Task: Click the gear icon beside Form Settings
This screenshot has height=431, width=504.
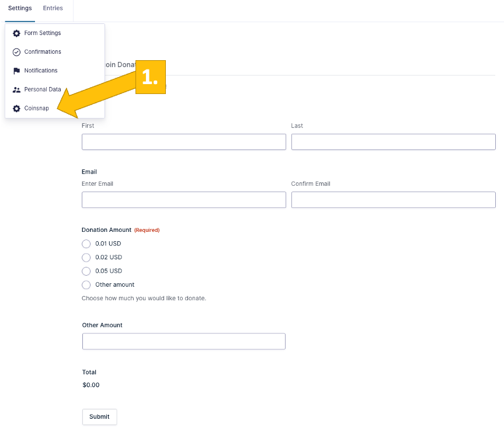Action: (x=16, y=33)
